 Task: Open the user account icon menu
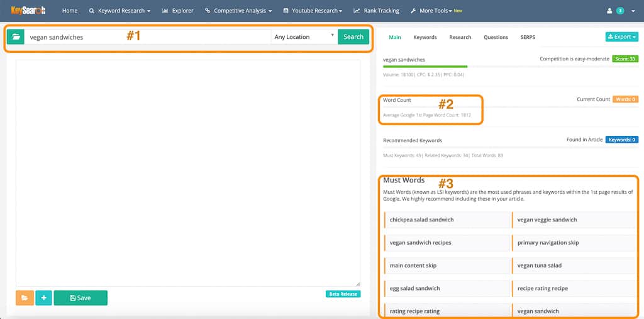pyautogui.click(x=609, y=11)
